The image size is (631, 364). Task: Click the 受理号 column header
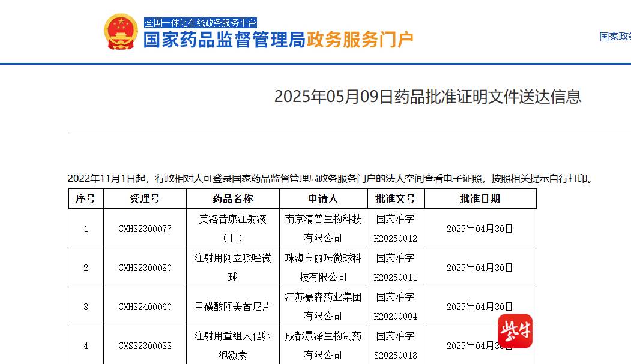[x=145, y=198]
